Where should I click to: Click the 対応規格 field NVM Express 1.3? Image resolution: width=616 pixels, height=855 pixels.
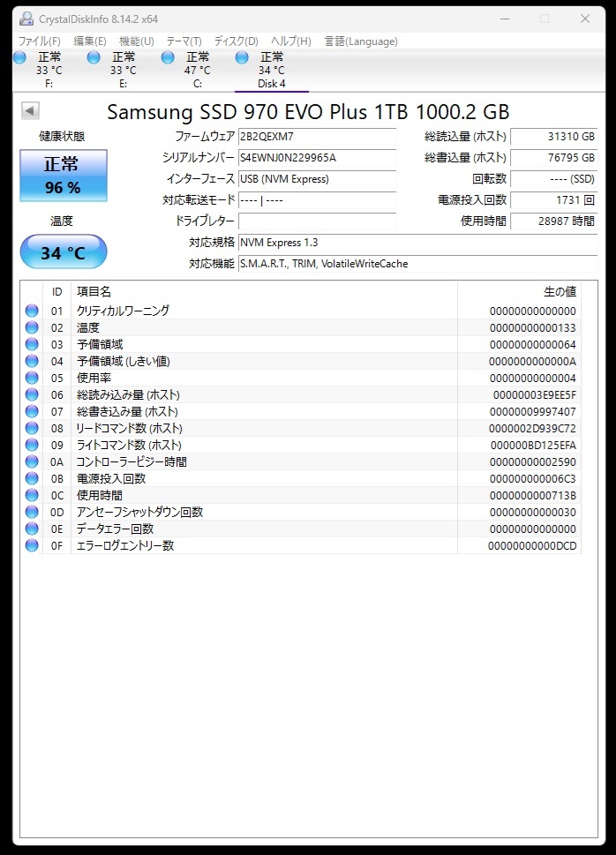418,243
